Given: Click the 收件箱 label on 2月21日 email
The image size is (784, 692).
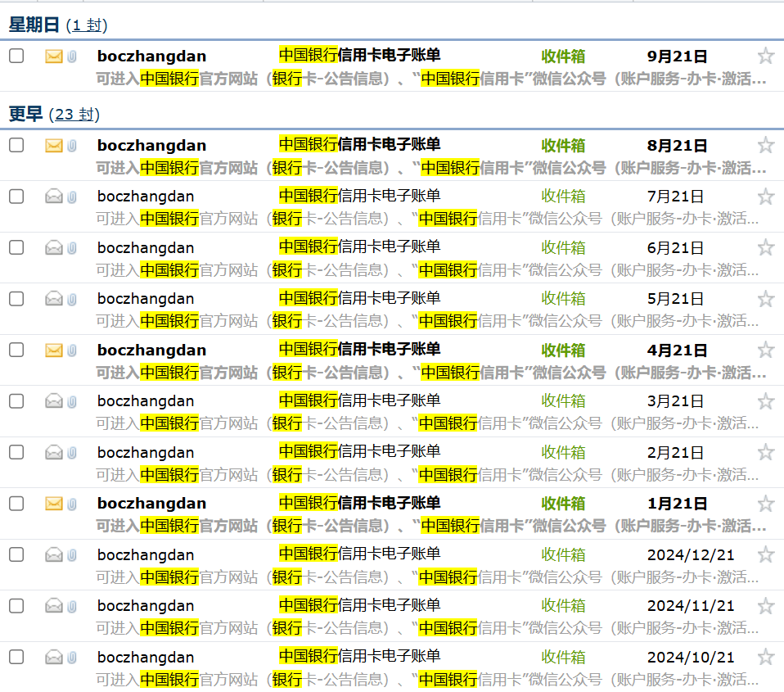Looking at the screenshot, I should [x=563, y=452].
